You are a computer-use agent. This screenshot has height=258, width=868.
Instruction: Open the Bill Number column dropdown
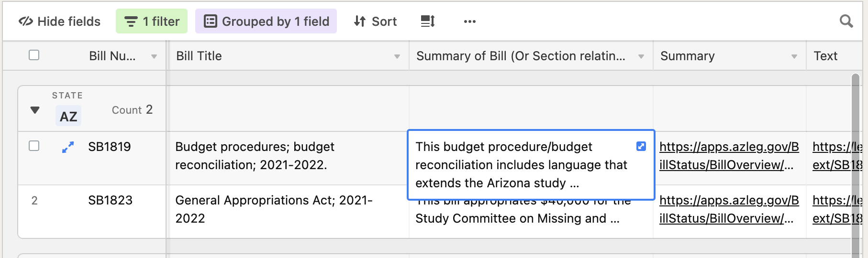(x=154, y=56)
